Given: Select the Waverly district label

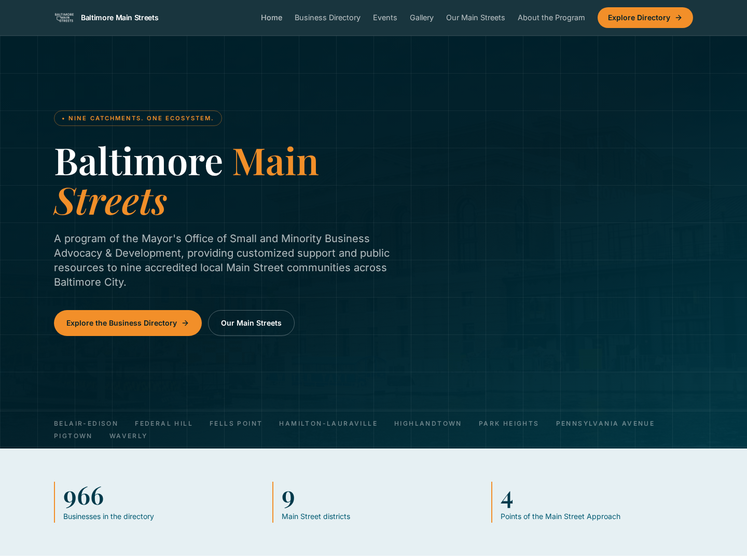Looking at the screenshot, I should 128,436.
